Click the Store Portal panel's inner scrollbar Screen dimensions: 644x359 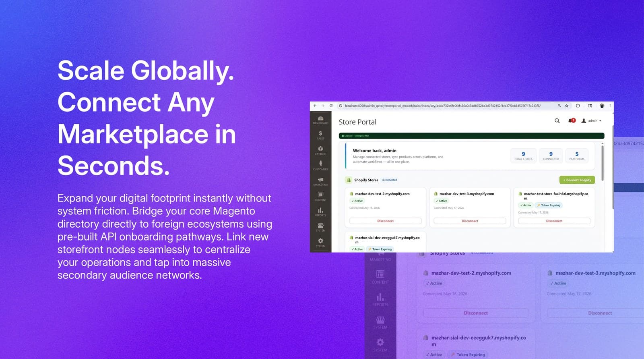coord(603,163)
